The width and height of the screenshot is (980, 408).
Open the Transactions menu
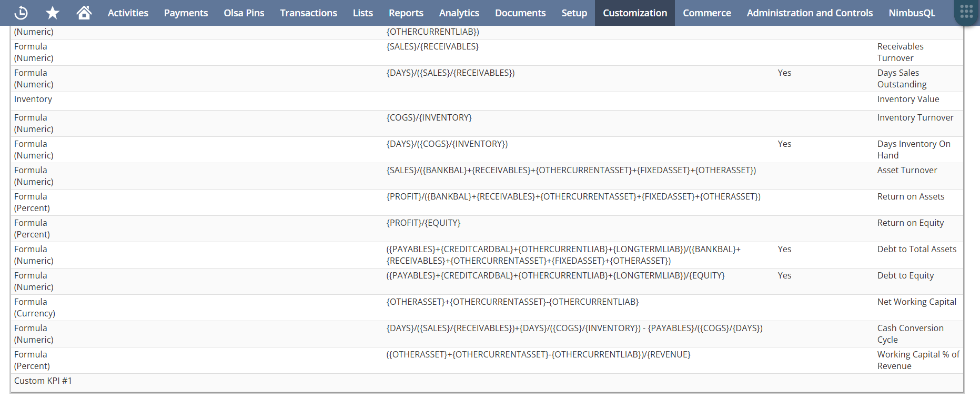tap(308, 13)
